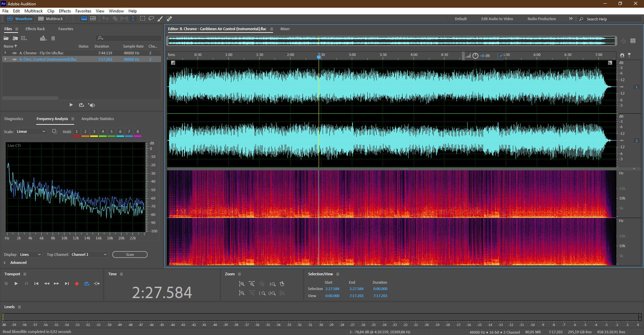Click the Open File folder icon

pos(6,38)
